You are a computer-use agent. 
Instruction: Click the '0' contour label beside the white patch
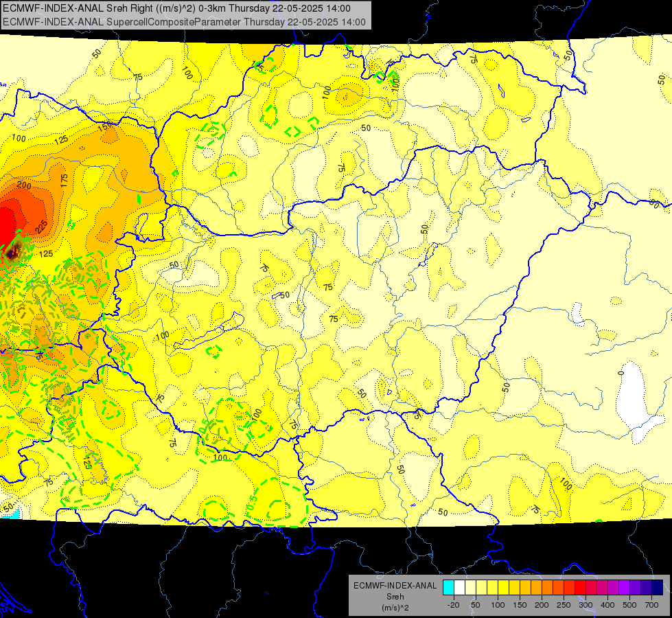621,373
